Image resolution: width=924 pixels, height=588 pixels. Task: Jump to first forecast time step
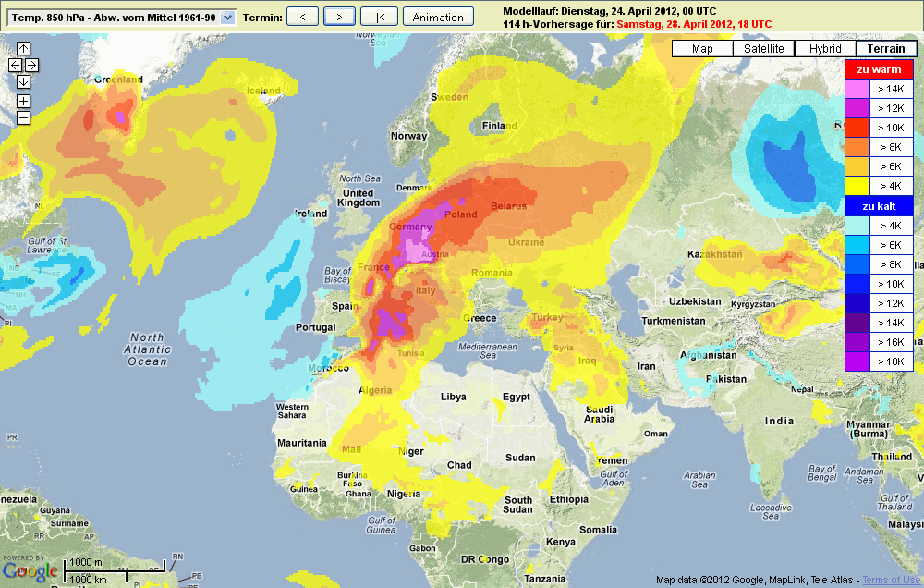pos(380,17)
